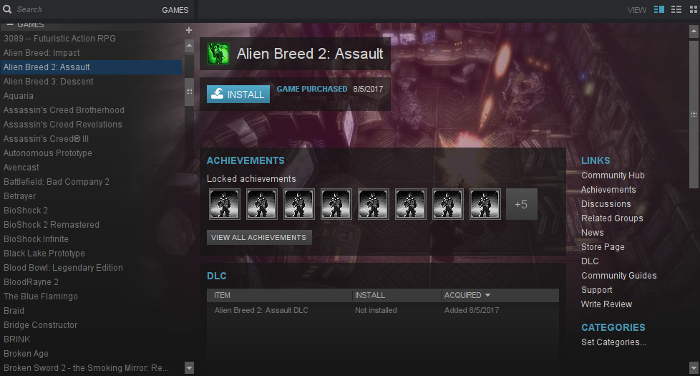The height and width of the screenshot is (376, 700).
Task: Select Autonomous Prototype
Action: click(x=92, y=153)
